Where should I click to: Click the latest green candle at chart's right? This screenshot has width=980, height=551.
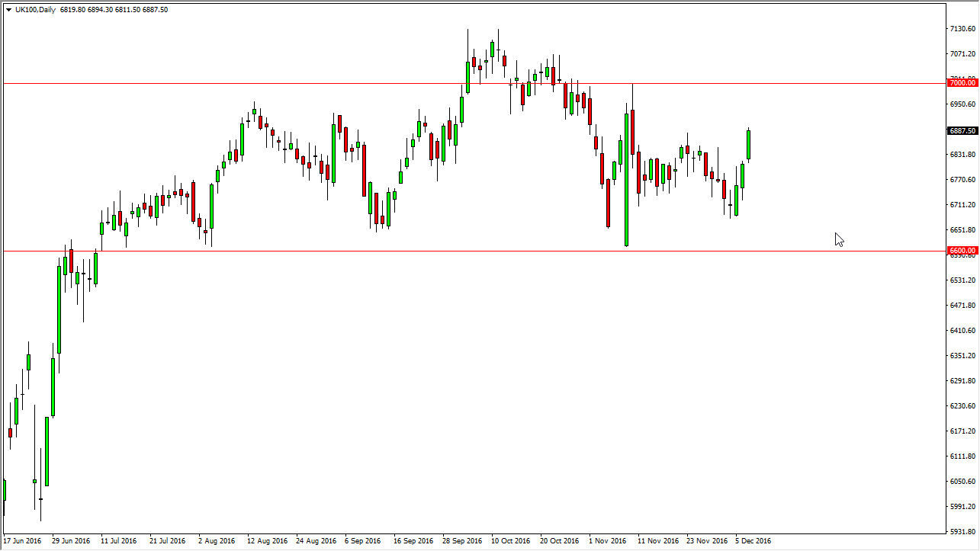(749, 145)
